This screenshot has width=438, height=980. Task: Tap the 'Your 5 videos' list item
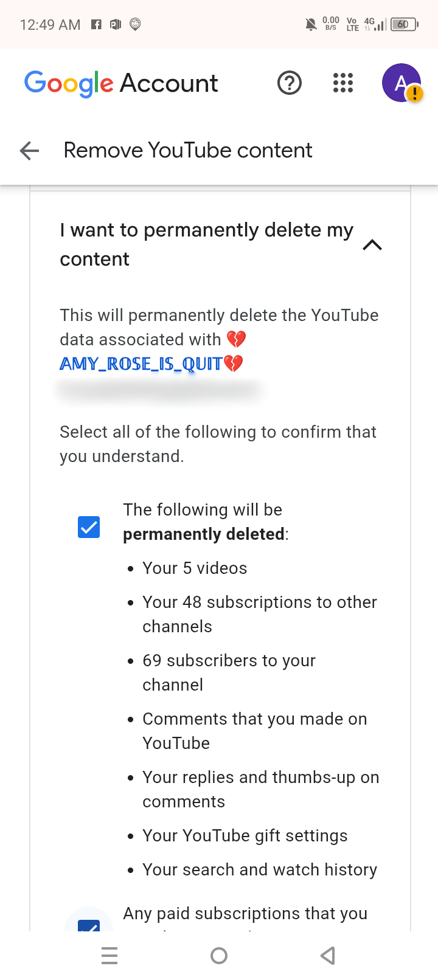[x=195, y=568]
